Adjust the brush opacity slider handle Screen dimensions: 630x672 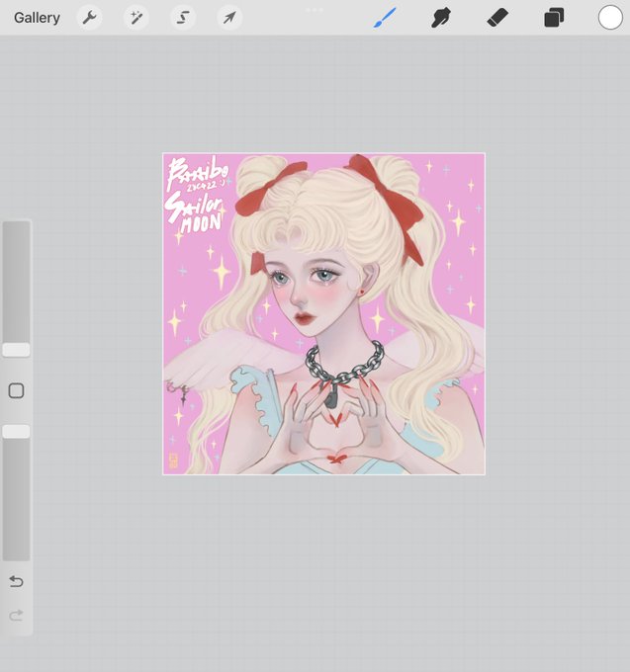pyautogui.click(x=16, y=432)
